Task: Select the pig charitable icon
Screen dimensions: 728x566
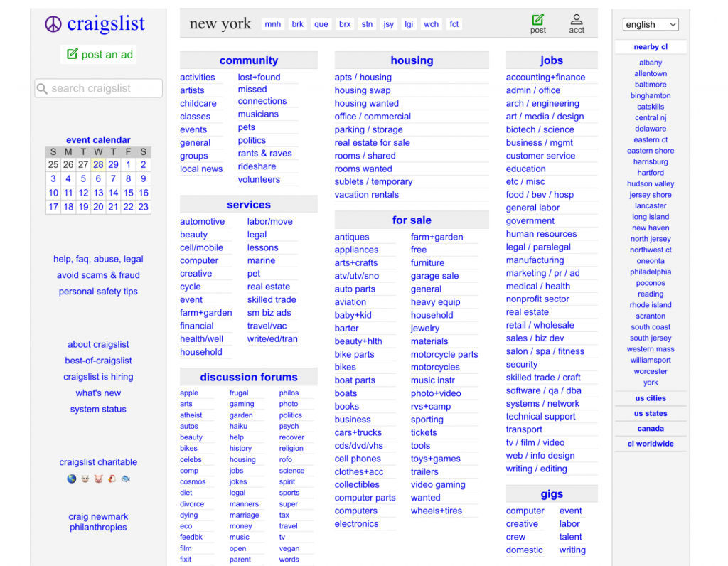Action: click(x=98, y=479)
